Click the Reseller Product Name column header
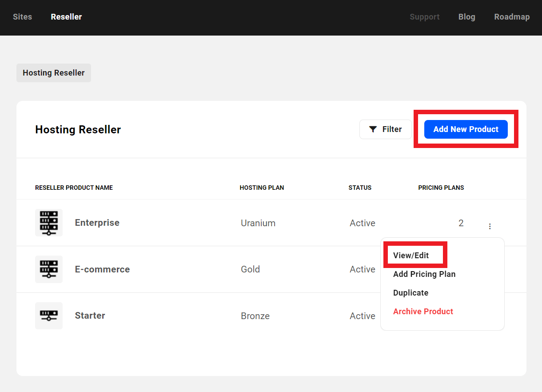 point(74,188)
